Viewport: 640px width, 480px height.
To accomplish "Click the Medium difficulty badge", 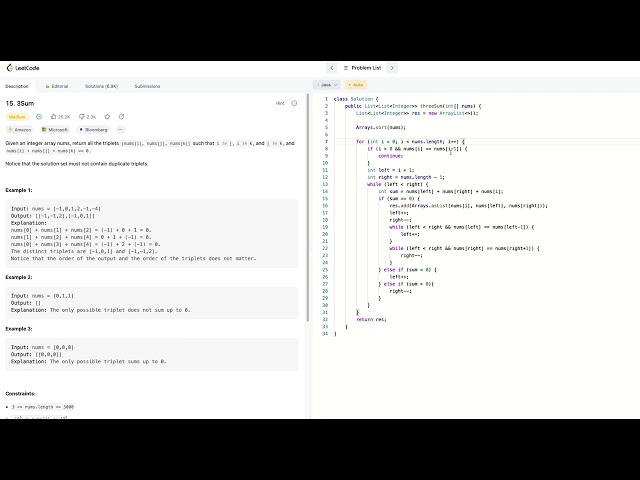I will 17,117.
